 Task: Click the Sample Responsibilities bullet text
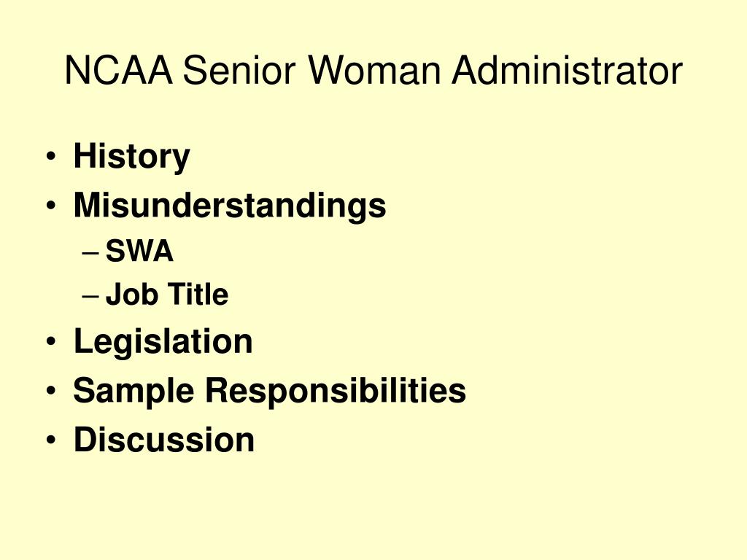tap(270, 392)
